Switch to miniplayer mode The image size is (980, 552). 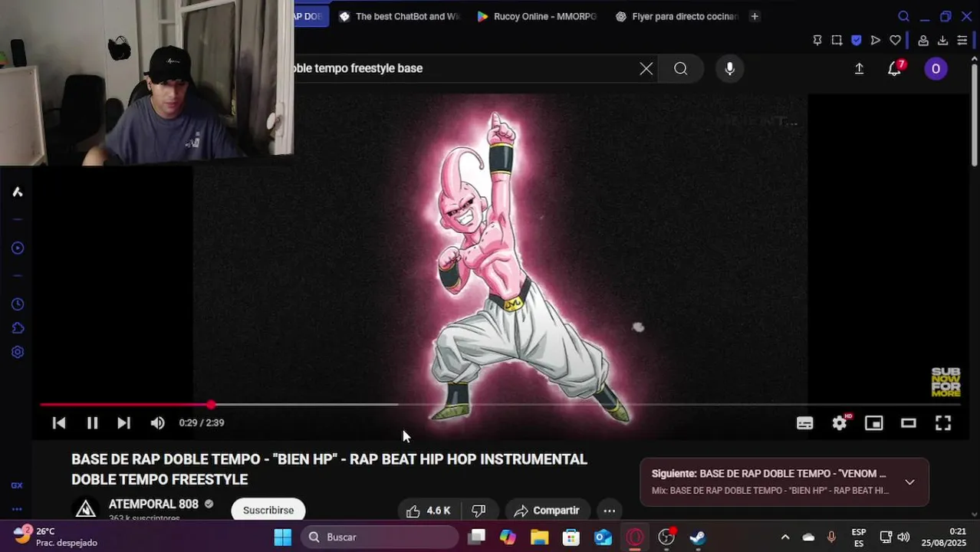pyautogui.click(x=874, y=423)
